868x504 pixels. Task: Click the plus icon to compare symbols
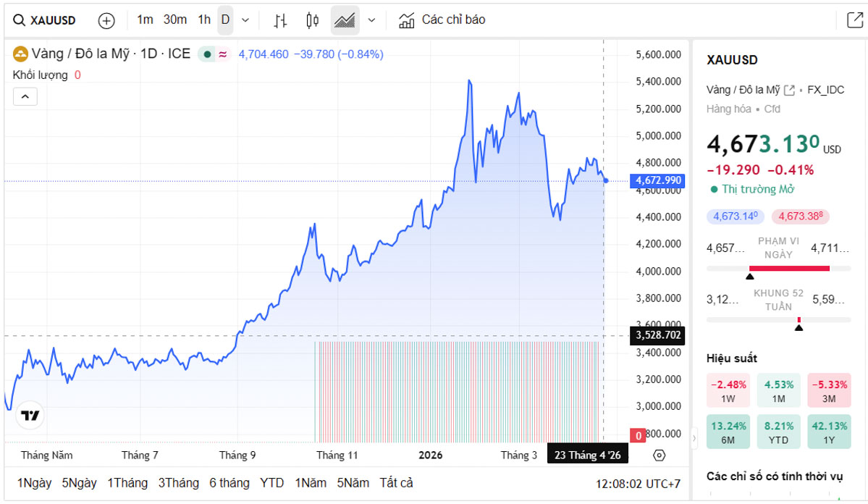click(106, 20)
